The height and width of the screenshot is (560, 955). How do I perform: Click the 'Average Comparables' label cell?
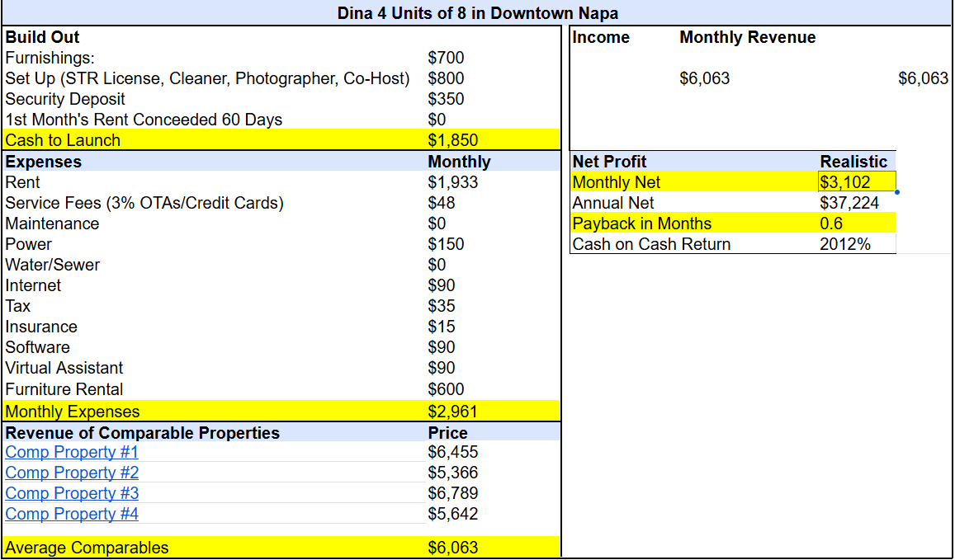(87, 548)
